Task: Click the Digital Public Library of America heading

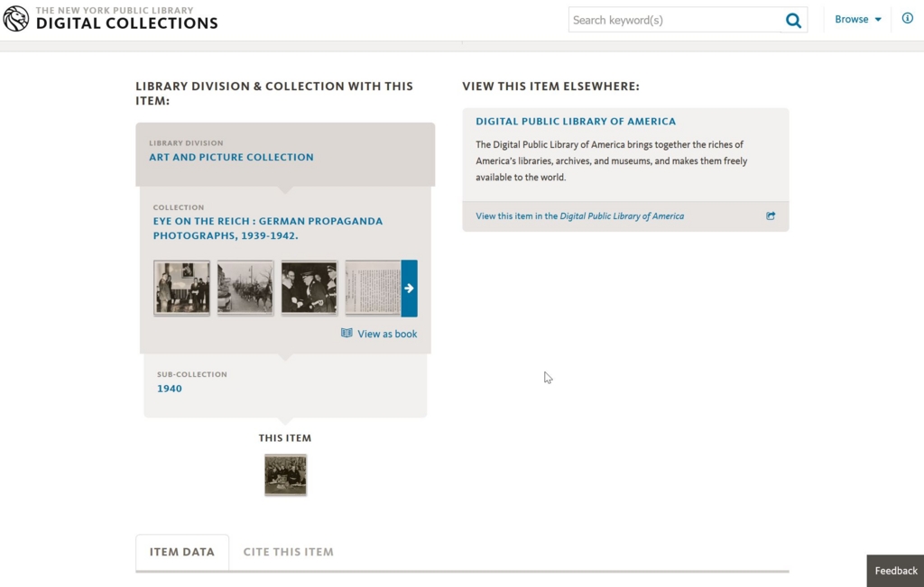Action: [x=576, y=122]
